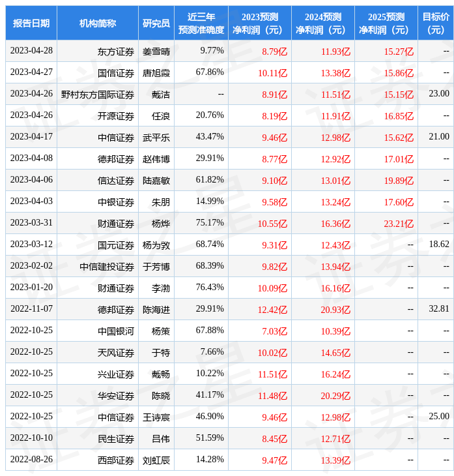Click researcher 王诗宸

pos(156,418)
